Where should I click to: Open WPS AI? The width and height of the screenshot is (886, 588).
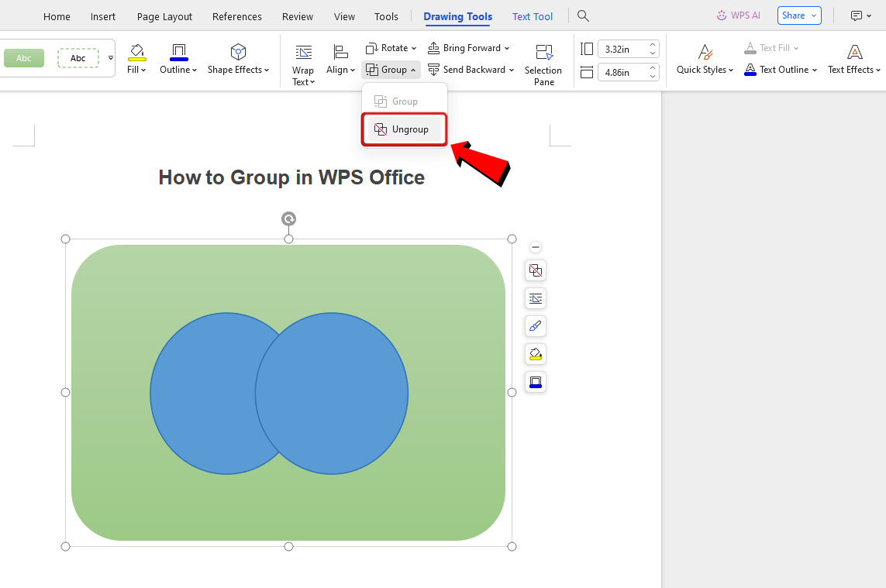[x=738, y=15]
